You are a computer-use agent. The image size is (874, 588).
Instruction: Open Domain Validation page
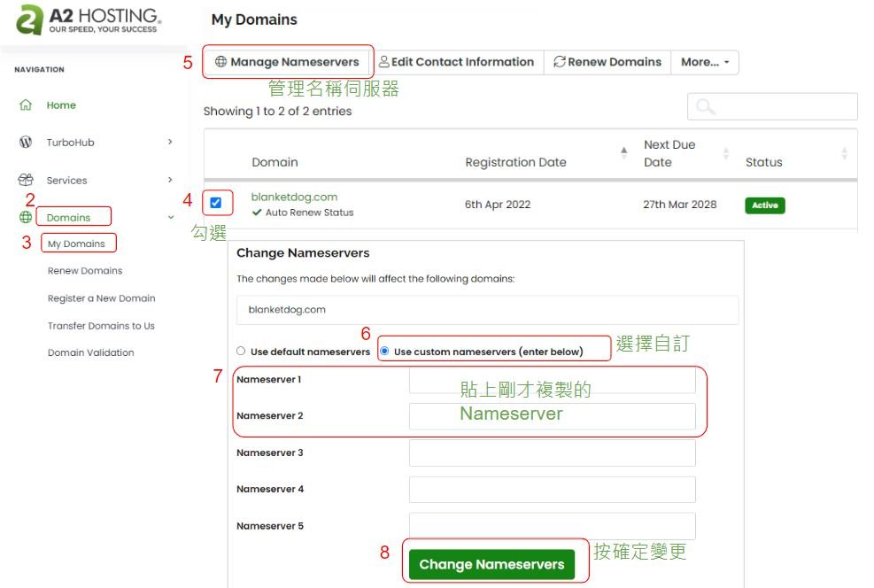[x=91, y=352]
